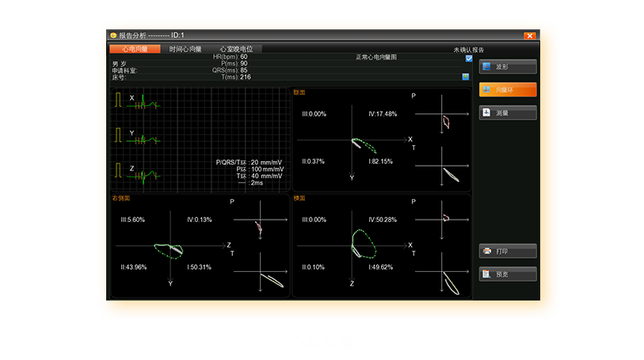Click the 横面 horizontal plane QRS loop
644x360 pixels.
coord(364,243)
